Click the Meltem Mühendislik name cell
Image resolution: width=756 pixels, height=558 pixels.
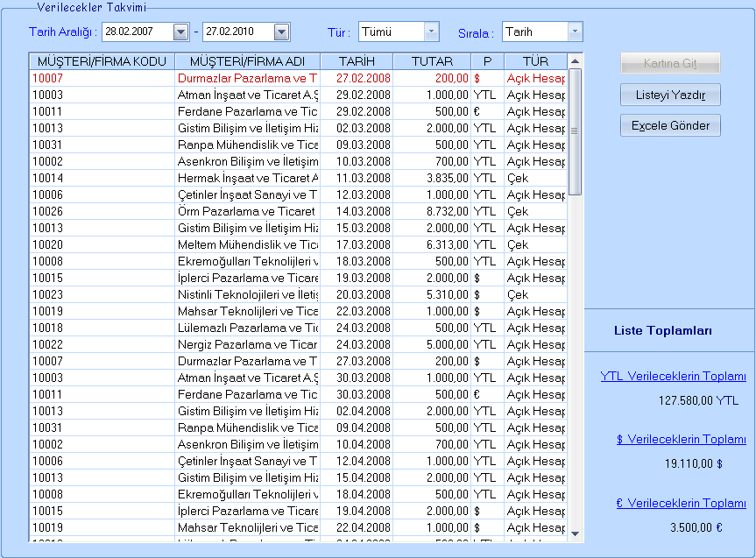point(248,245)
